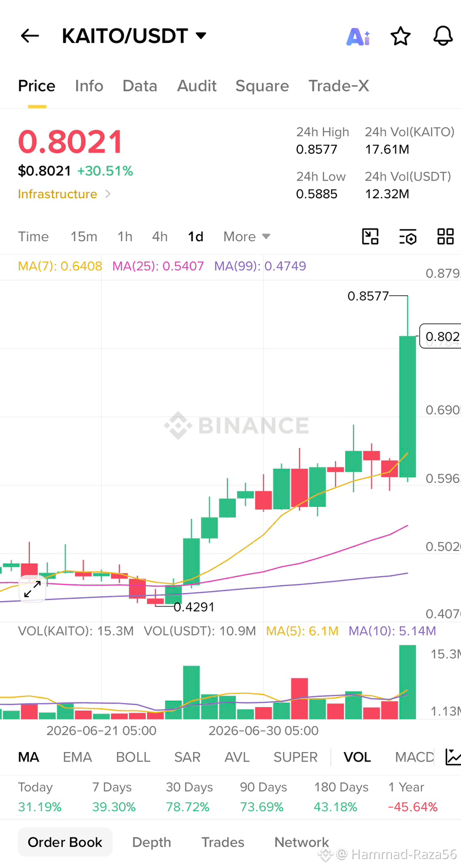Tap the MA(25): 0.5407 label
This screenshot has width=461, height=868.
tap(158, 266)
